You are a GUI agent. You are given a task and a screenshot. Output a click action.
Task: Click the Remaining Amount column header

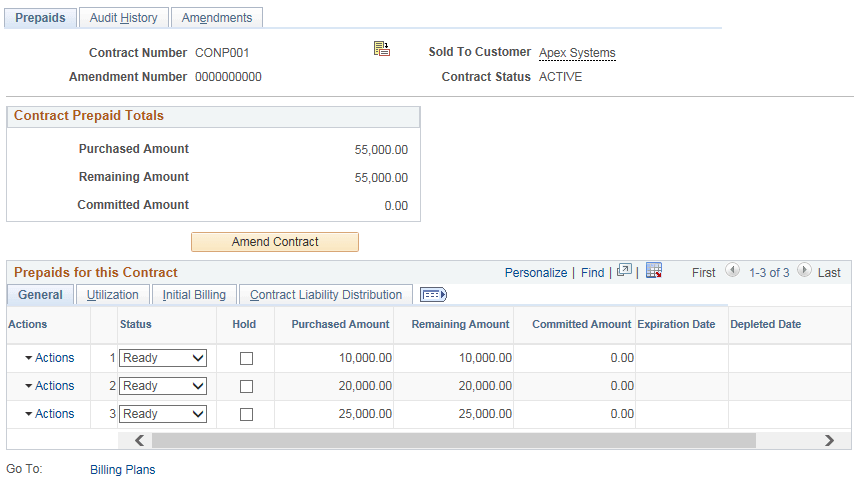tap(461, 324)
